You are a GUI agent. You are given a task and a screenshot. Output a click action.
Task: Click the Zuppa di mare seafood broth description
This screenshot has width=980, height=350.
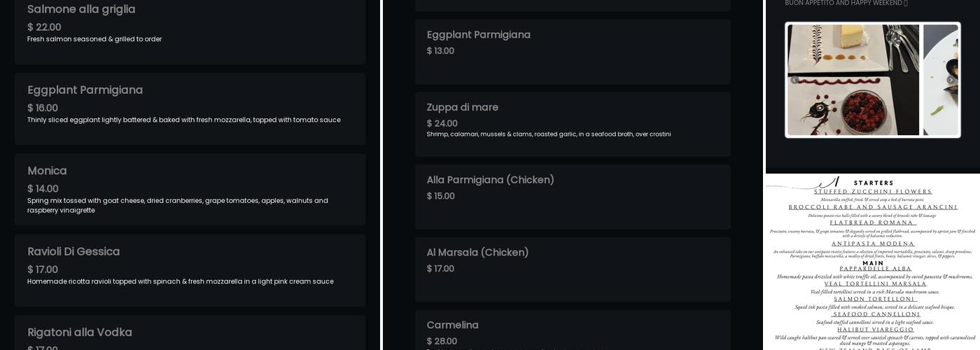click(549, 134)
